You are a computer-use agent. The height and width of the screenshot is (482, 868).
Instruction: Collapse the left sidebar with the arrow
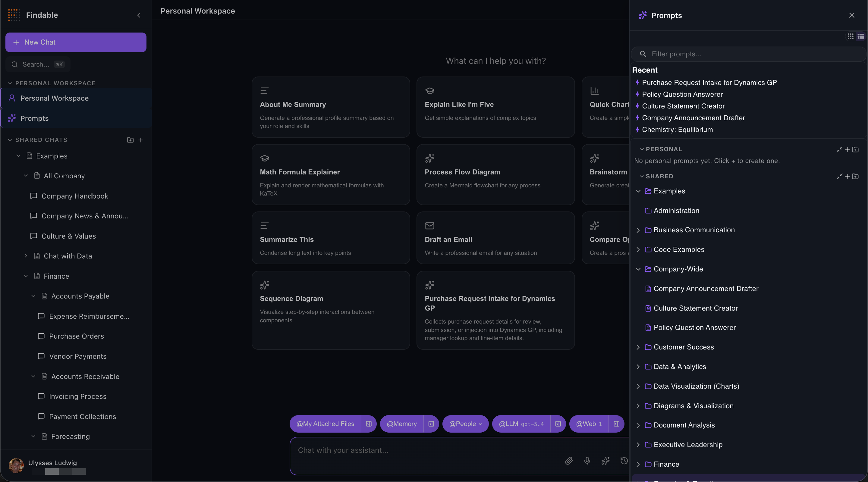(x=139, y=15)
